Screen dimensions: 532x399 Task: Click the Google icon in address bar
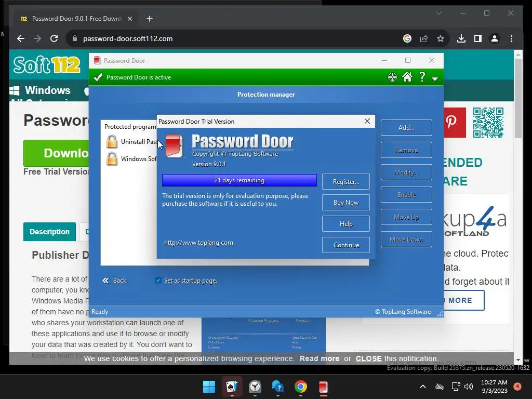[407, 38]
